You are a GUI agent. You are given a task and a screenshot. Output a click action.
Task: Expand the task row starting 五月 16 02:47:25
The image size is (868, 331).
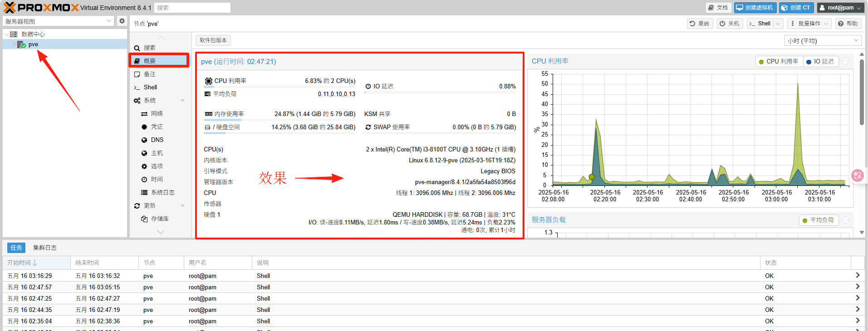858,298
